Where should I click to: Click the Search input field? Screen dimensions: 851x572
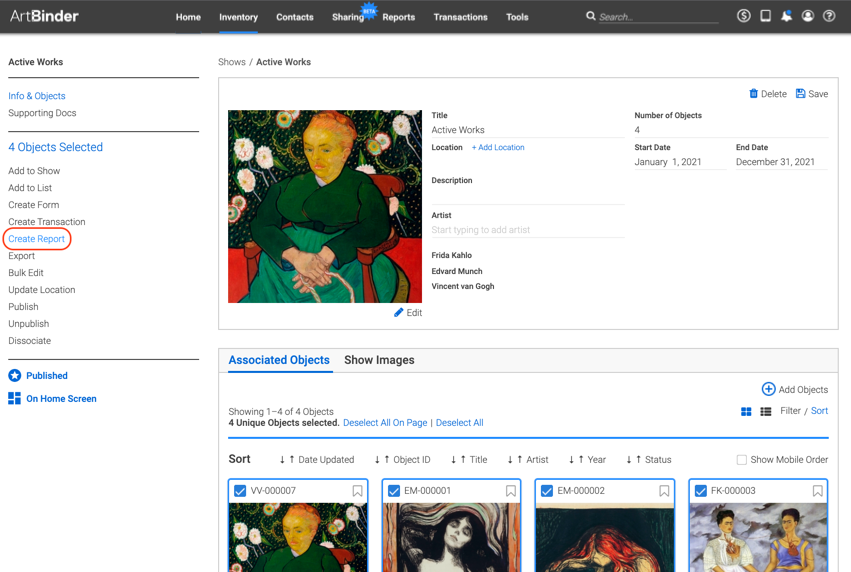[658, 17]
